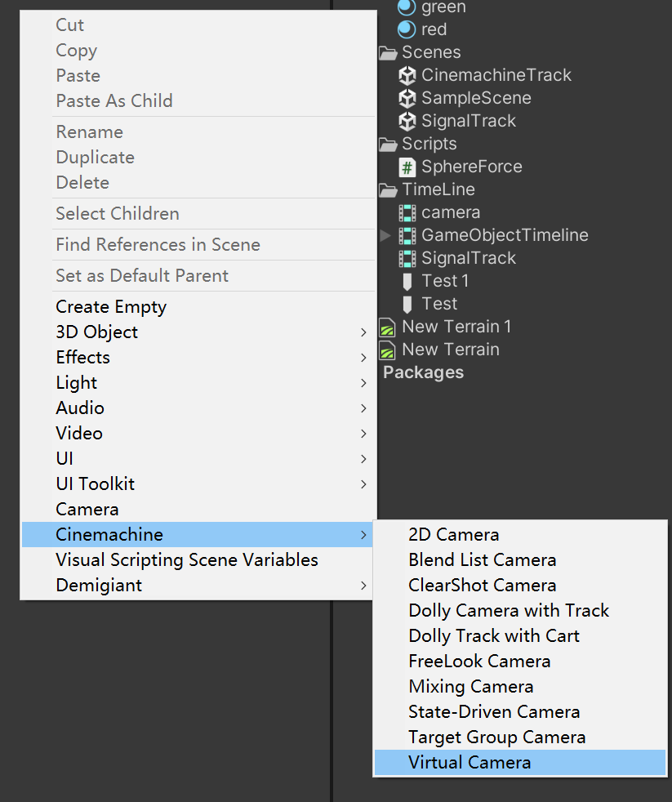Select the Scenes folder name
This screenshot has width=672, height=802.
click(431, 53)
